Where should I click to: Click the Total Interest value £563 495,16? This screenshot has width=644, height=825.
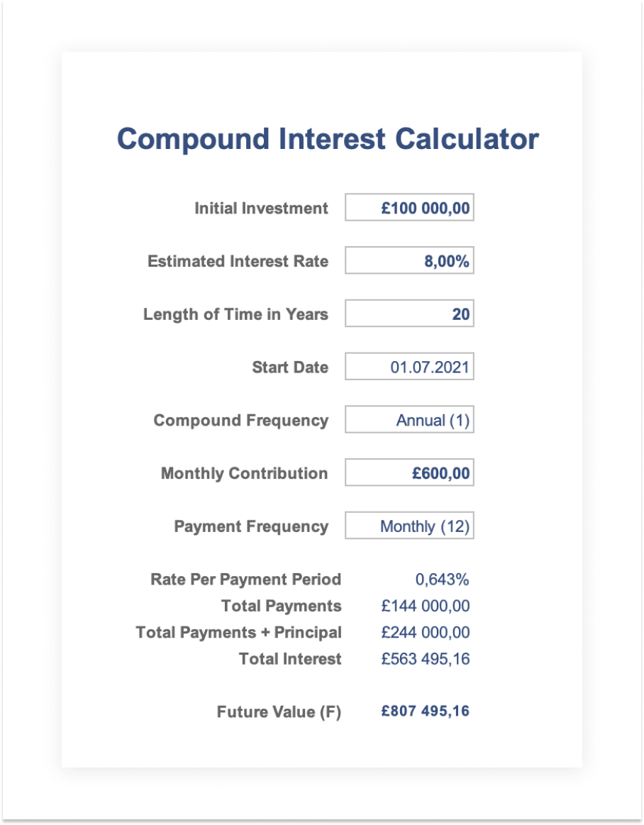pyautogui.click(x=425, y=659)
